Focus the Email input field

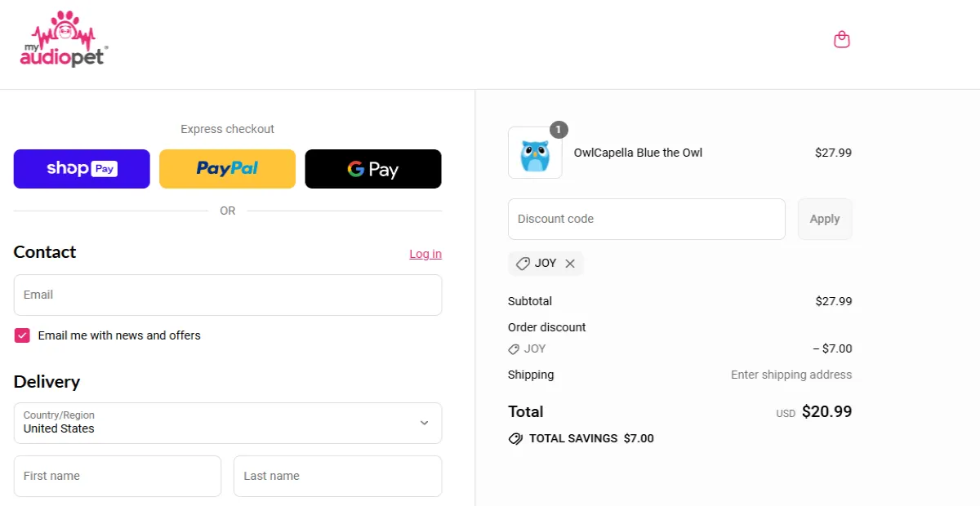point(228,295)
